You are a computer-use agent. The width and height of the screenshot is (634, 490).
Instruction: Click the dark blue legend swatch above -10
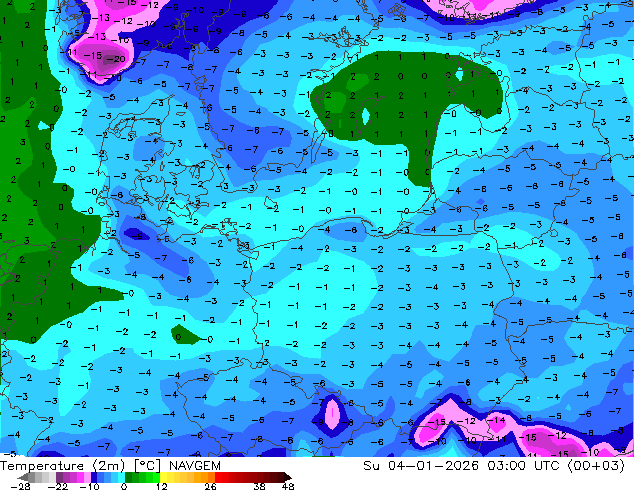click(x=94, y=477)
